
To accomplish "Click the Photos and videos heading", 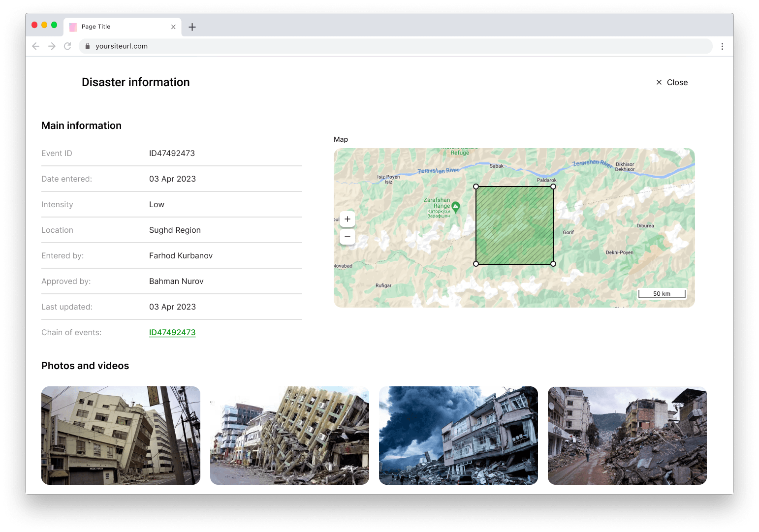I will click(x=85, y=366).
